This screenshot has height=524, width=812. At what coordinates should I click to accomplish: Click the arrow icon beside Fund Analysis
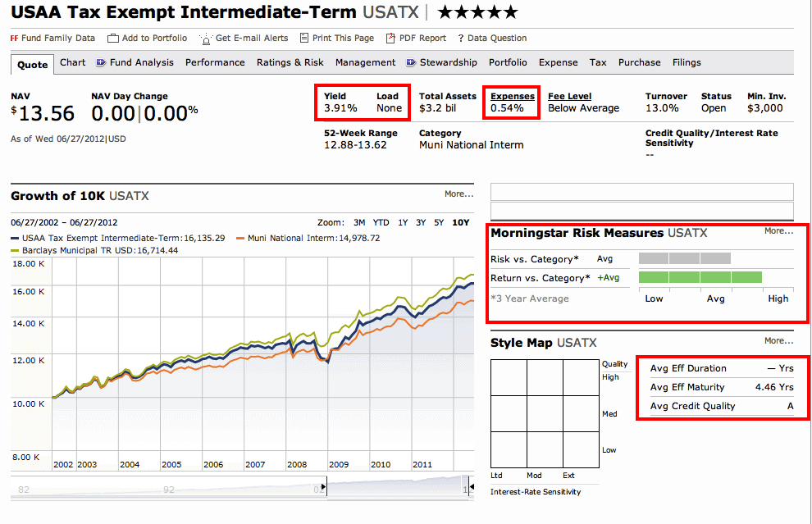point(101,62)
